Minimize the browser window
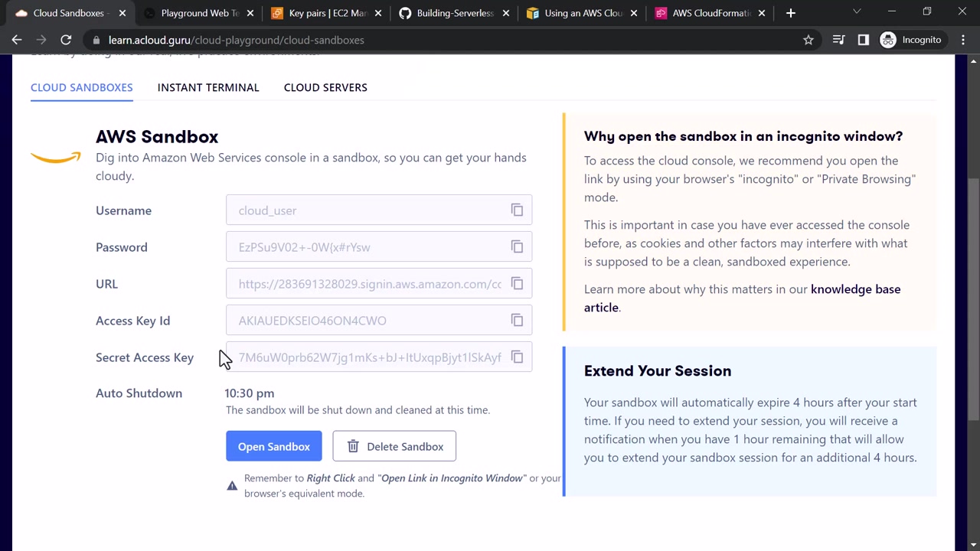 tap(892, 11)
